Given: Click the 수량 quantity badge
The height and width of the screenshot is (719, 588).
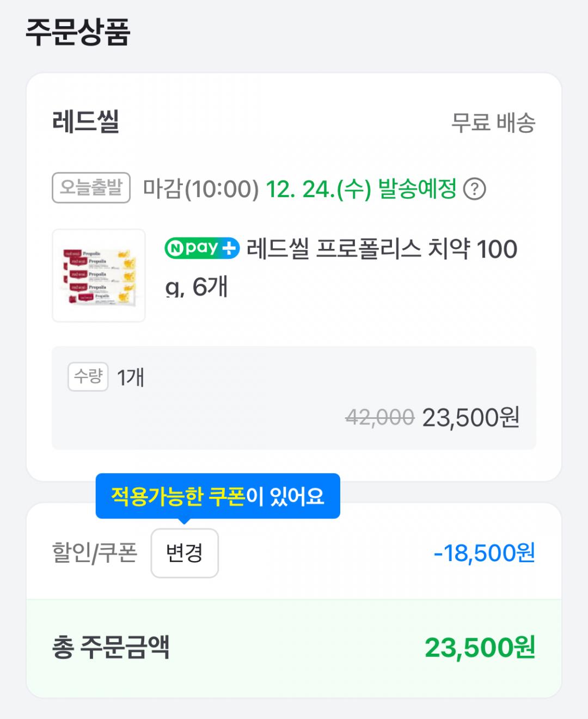Looking at the screenshot, I should [88, 376].
